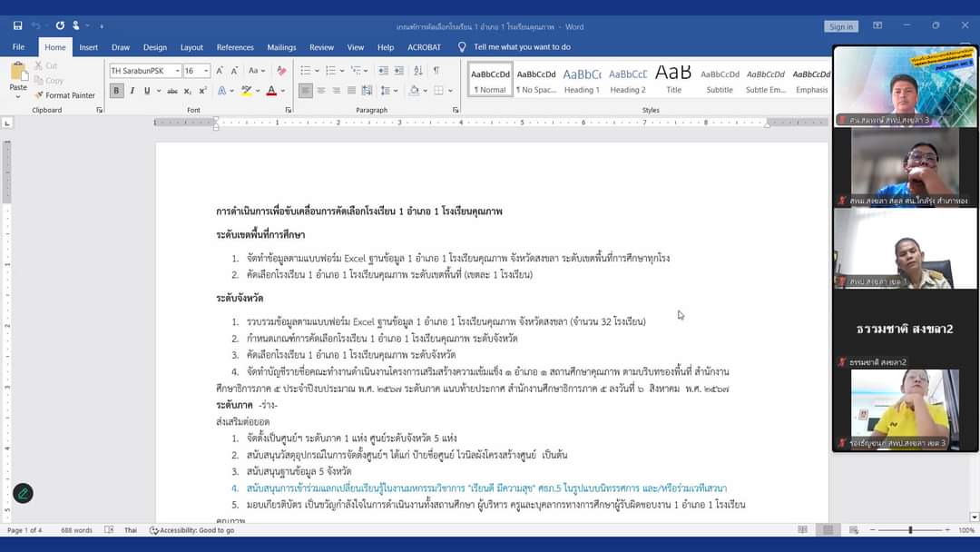Toggle Underline formatting
Image resolution: width=980 pixels, height=552 pixels.
(147, 91)
